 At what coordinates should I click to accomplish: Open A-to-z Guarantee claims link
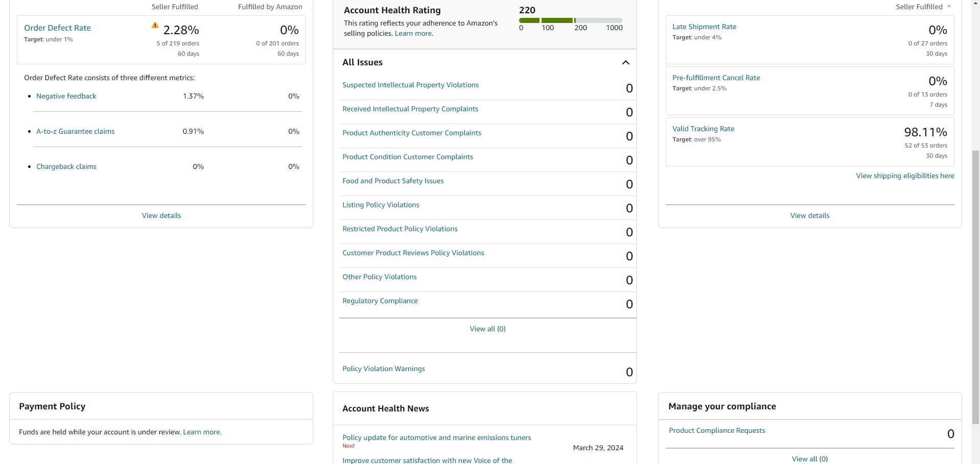point(75,131)
